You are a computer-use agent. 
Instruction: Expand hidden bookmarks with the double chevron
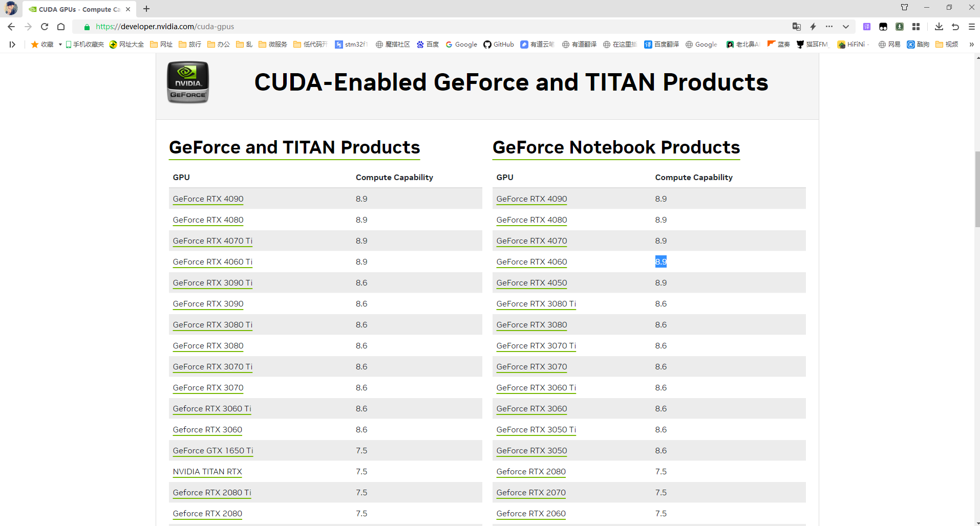(x=971, y=45)
